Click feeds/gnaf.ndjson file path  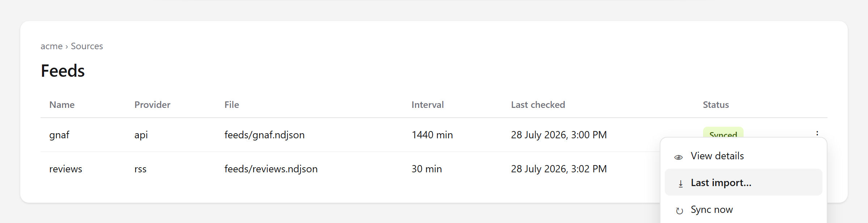pyautogui.click(x=264, y=135)
